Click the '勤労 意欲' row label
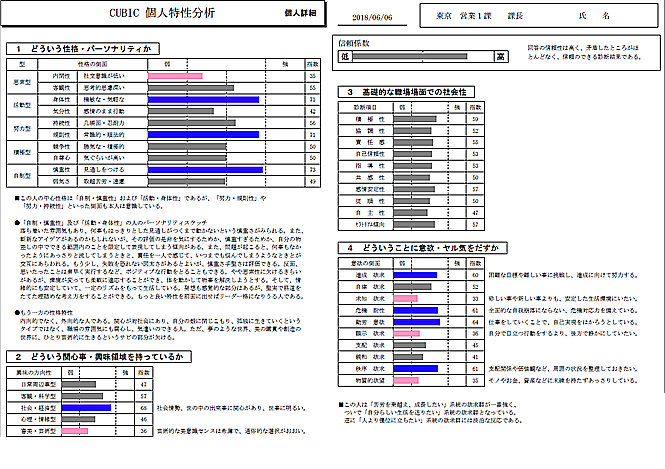Image resolution: width=665 pixels, height=469 pixels. click(370, 322)
